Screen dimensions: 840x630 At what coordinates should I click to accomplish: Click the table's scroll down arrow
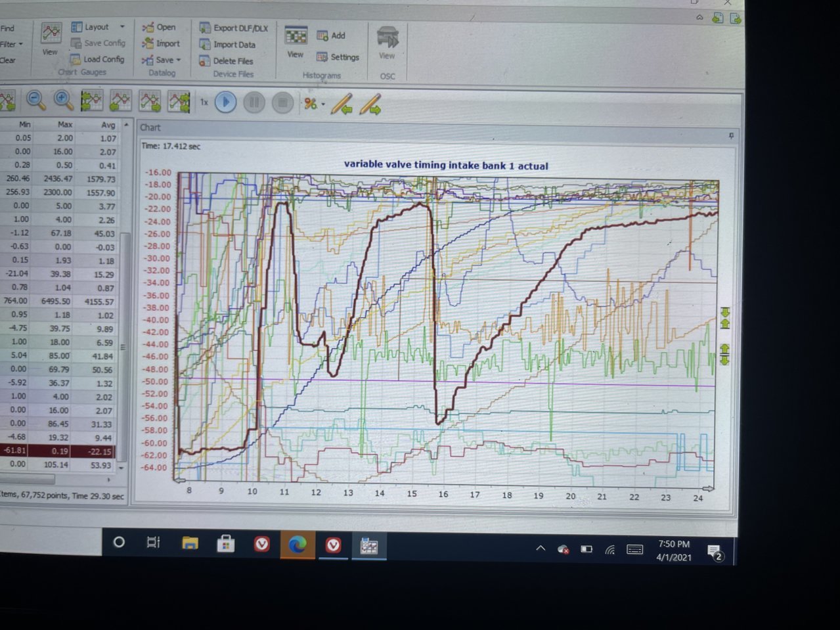coord(122,468)
